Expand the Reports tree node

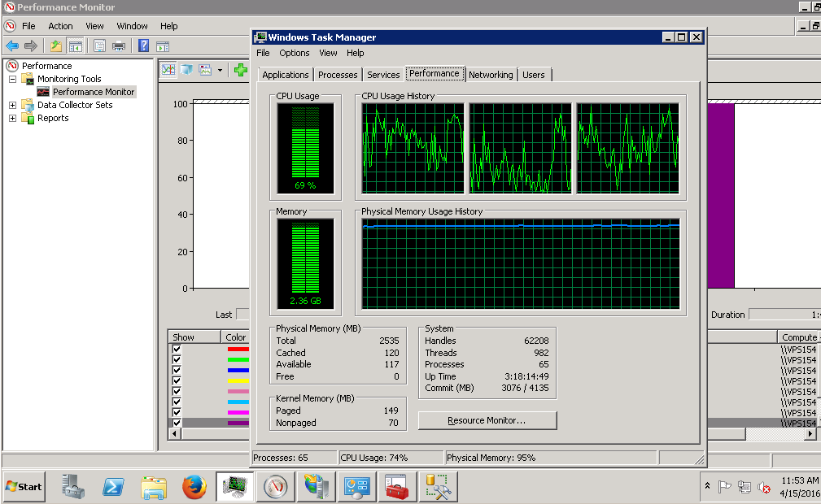[12, 119]
